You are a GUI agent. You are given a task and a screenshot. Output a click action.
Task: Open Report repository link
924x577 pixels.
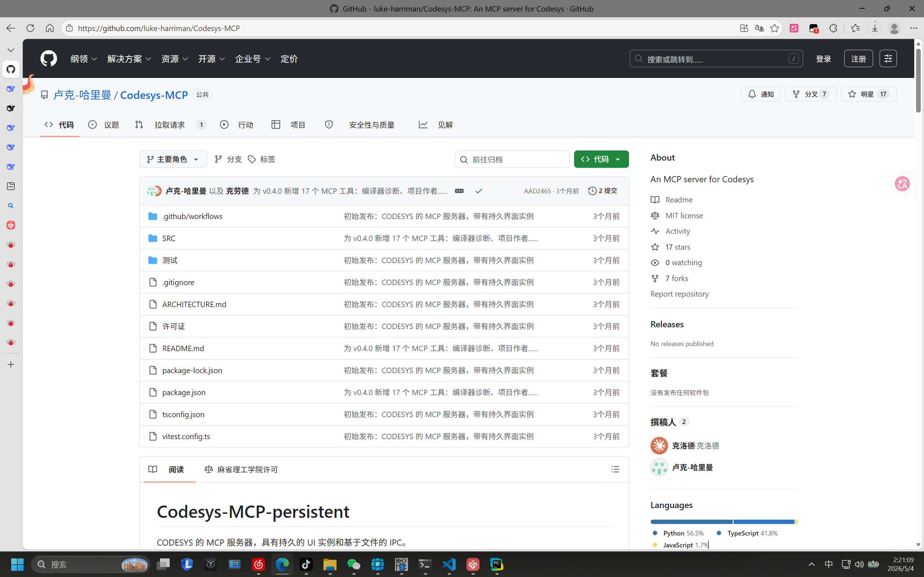click(x=679, y=294)
